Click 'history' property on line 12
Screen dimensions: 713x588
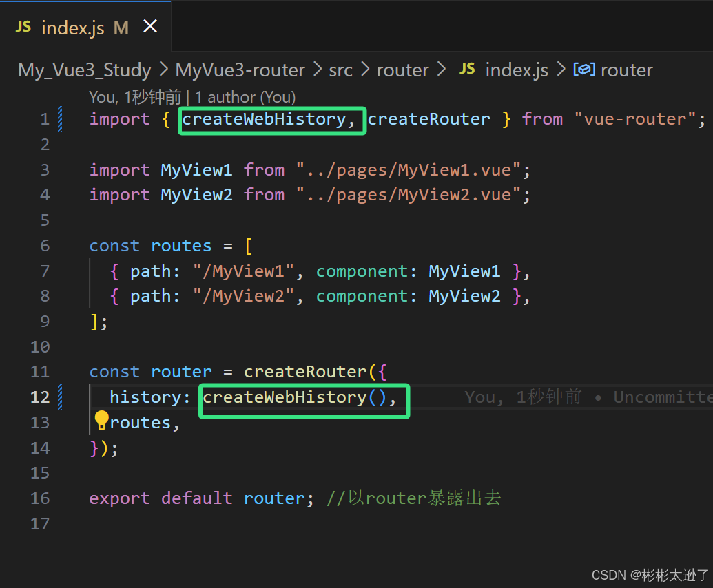145,397
